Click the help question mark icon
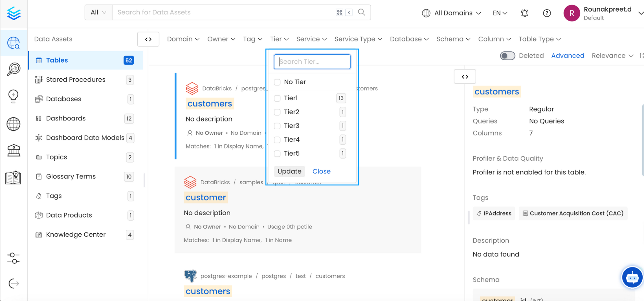 click(547, 13)
